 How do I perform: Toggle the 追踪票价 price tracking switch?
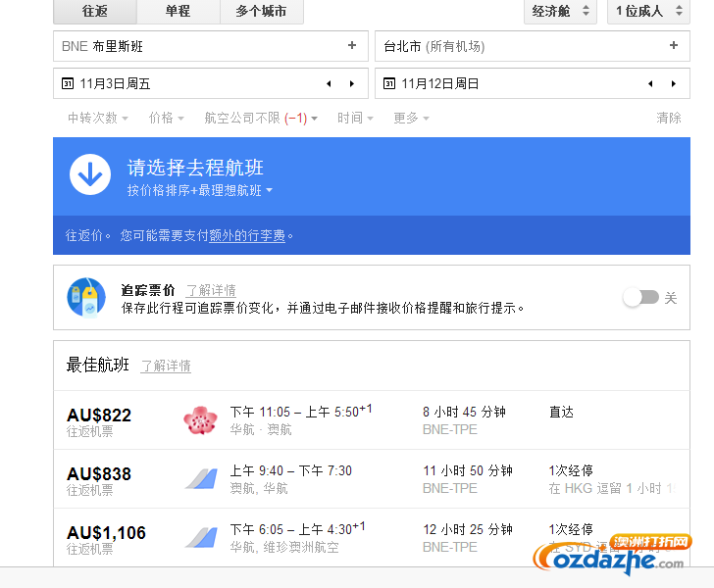tap(641, 298)
